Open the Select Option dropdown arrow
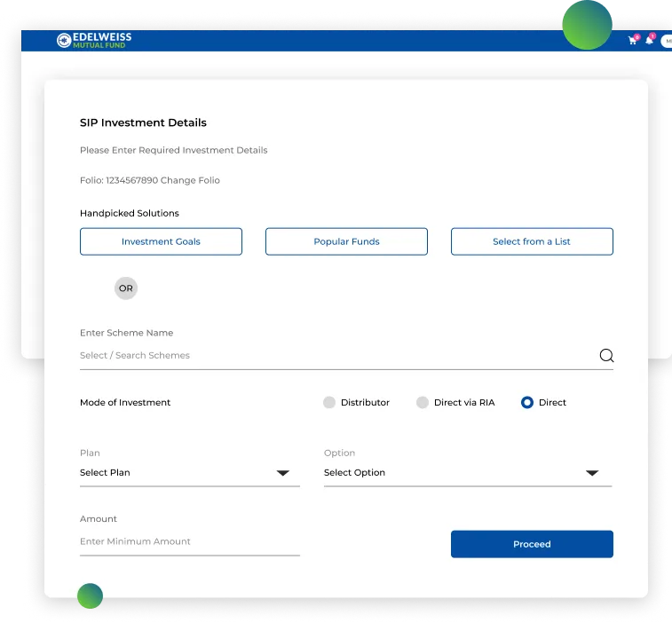The height and width of the screenshot is (623, 672). coord(592,473)
